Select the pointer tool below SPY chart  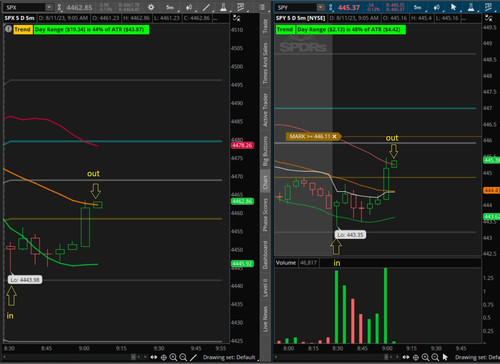pos(445,357)
